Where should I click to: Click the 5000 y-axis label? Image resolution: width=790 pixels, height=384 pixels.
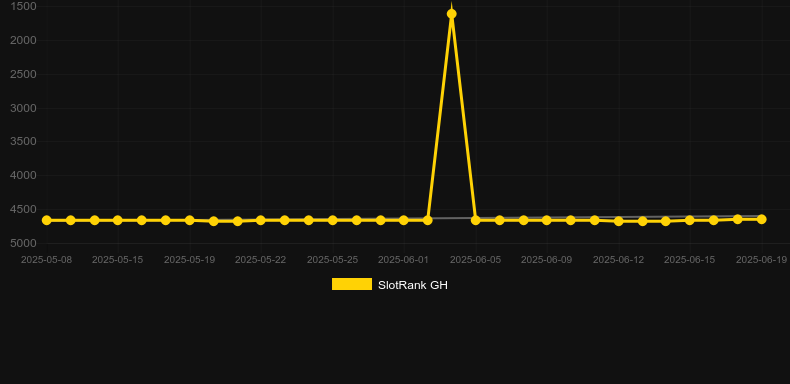point(23,243)
